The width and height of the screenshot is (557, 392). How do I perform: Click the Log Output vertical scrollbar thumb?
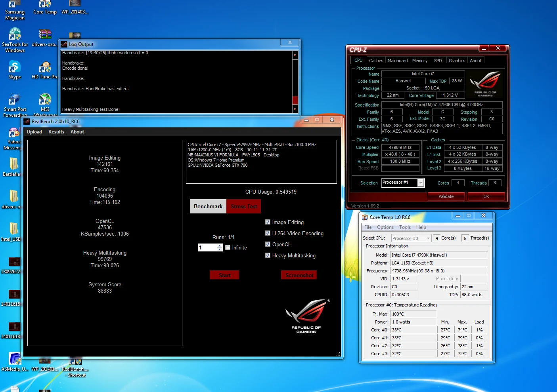click(x=295, y=100)
